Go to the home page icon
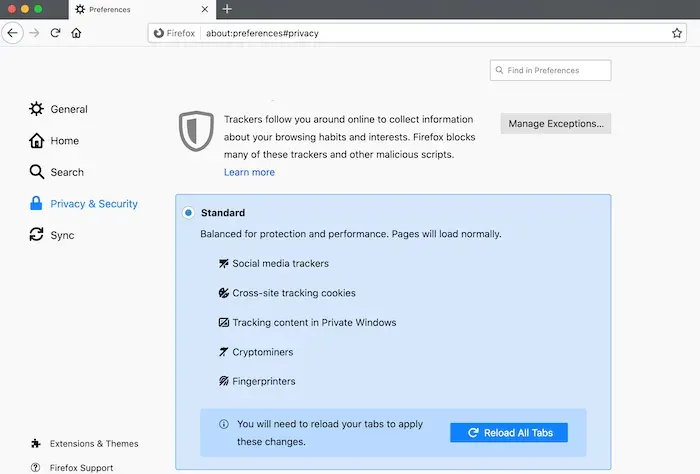 (76, 33)
